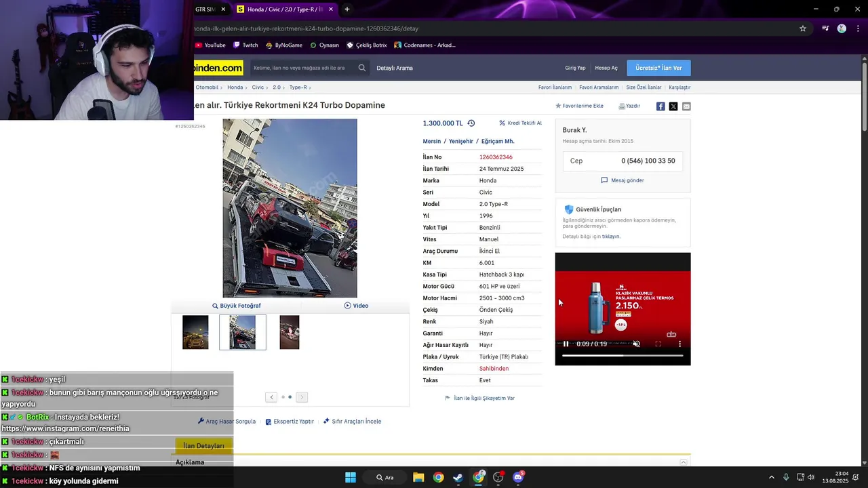Viewport: 868px width, 488px height.
Task: Select the tow truck thumbnail
Action: [243, 332]
